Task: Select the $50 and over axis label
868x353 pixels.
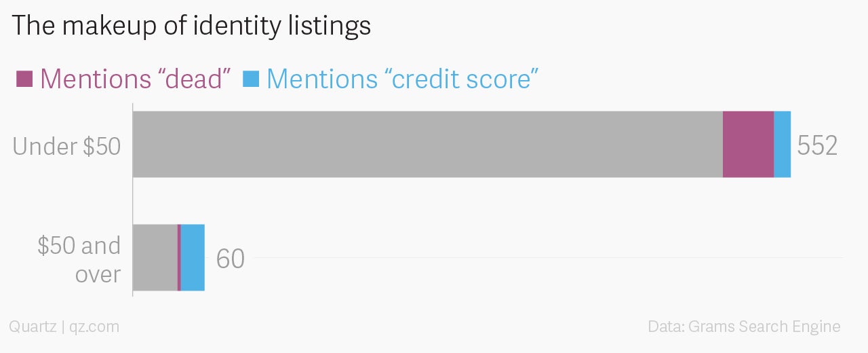Action: (x=79, y=259)
